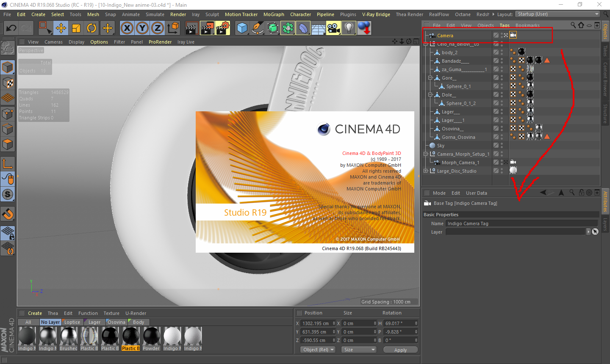Open the MoGraph menu
Viewport: 610px width, 364px height.
click(x=274, y=14)
